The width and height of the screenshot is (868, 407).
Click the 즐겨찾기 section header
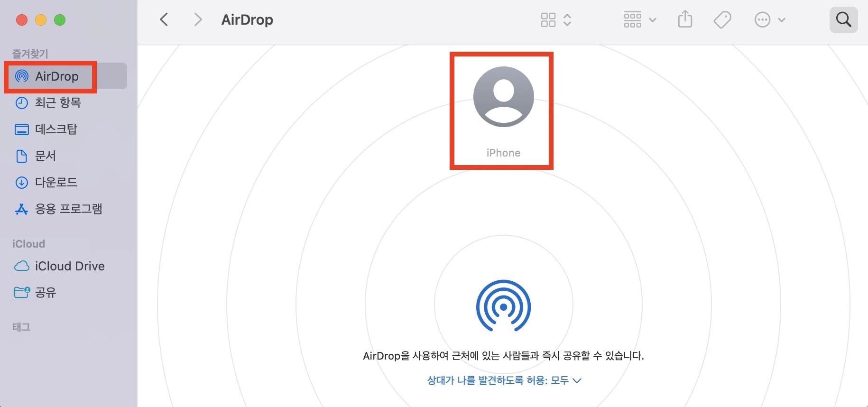point(30,54)
